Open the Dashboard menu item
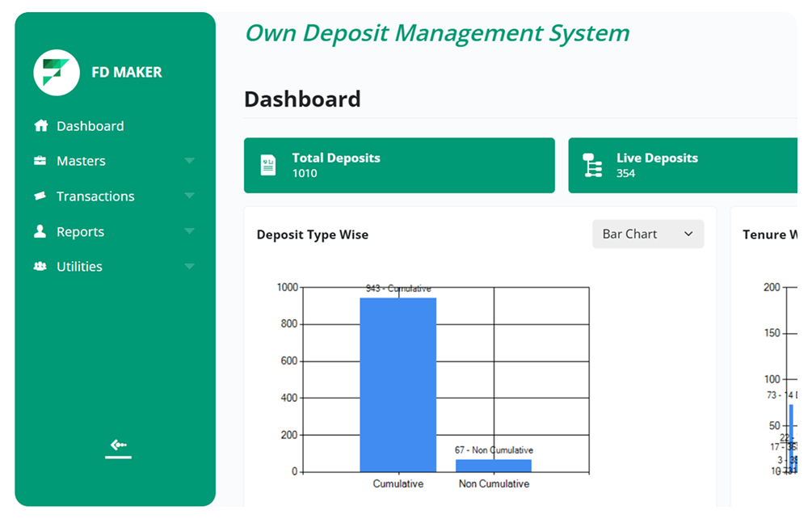The image size is (812, 519). pyautogui.click(x=90, y=126)
